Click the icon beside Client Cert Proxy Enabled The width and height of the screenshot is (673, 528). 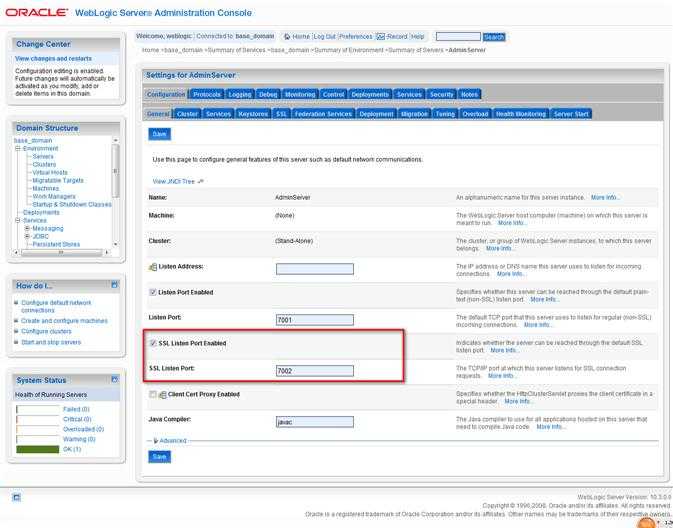[x=163, y=394]
